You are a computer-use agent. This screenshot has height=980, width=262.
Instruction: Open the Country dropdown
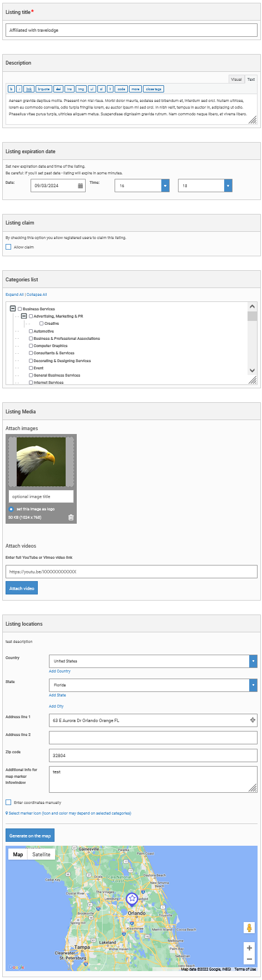pyautogui.click(x=153, y=661)
